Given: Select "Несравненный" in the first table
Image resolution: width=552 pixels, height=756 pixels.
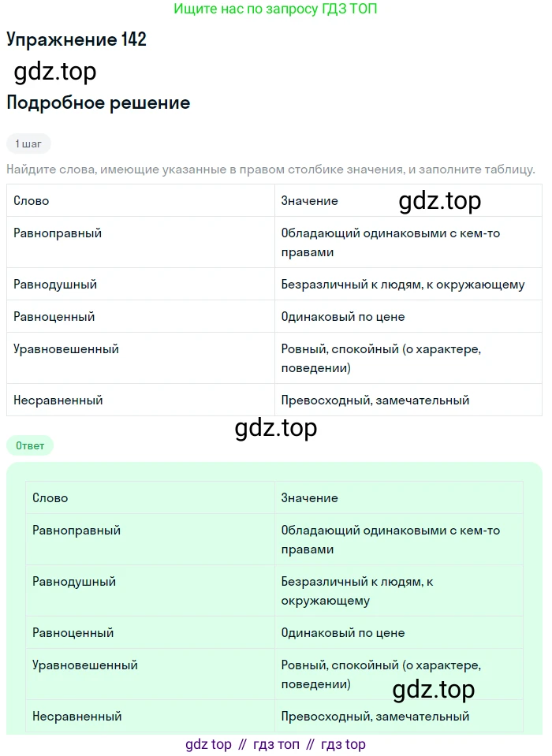Looking at the screenshot, I should (58, 400).
